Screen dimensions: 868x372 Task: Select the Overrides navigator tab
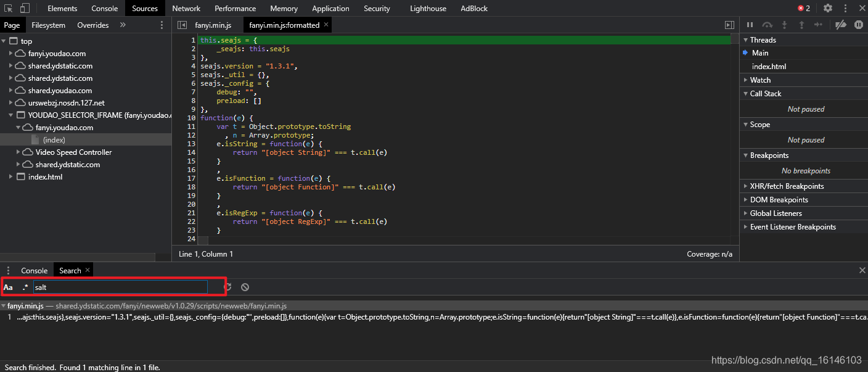[93, 25]
